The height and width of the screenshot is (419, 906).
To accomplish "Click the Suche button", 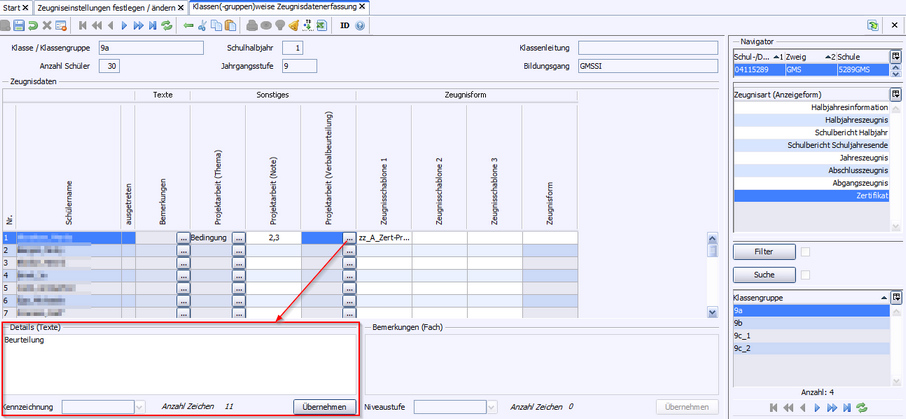I will coord(762,274).
